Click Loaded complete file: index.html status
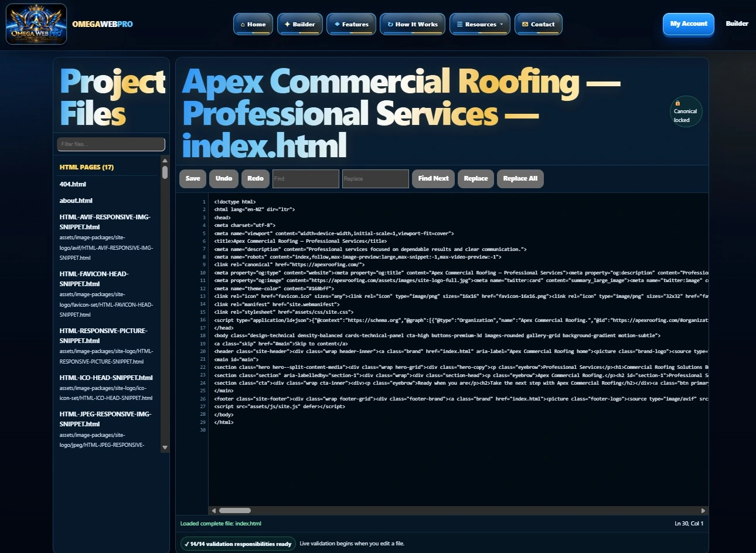Screen dimensions: 756x553 point(221,524)
